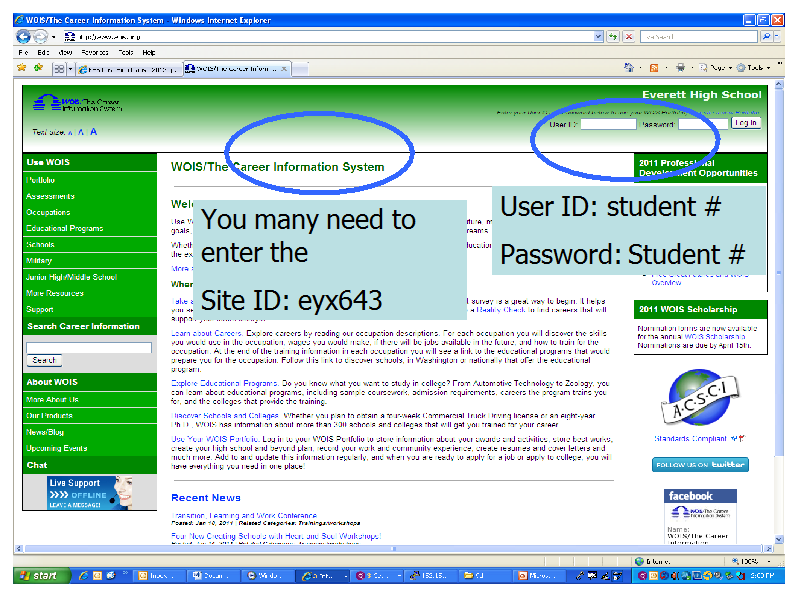Select the smallest text size A
800x600 pixels.
[70, 133]
